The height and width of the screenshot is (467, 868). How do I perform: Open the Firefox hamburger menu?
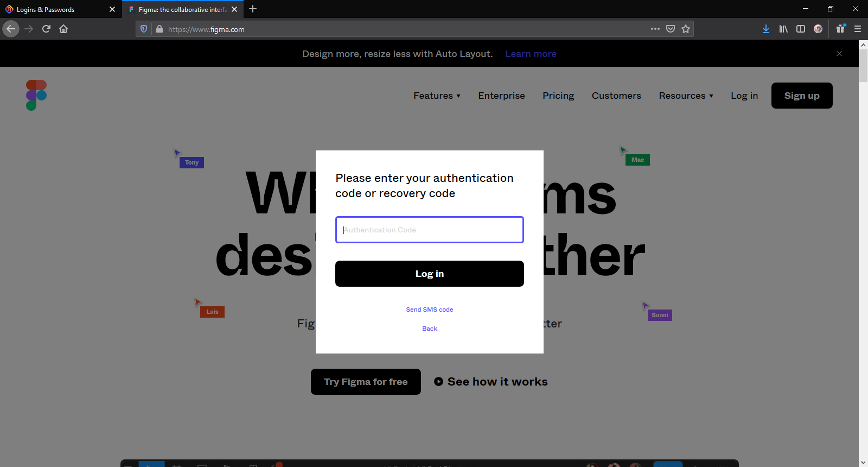(x=858, y=29)
